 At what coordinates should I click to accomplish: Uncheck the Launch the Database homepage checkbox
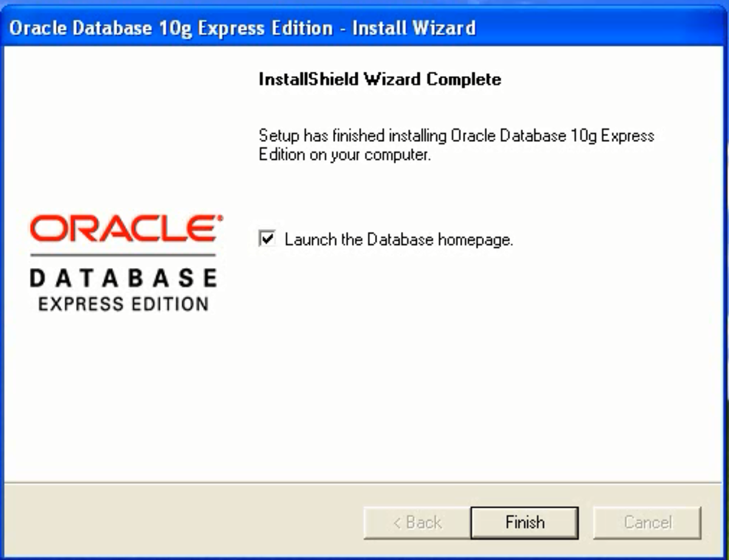click(x=267, y=239)
